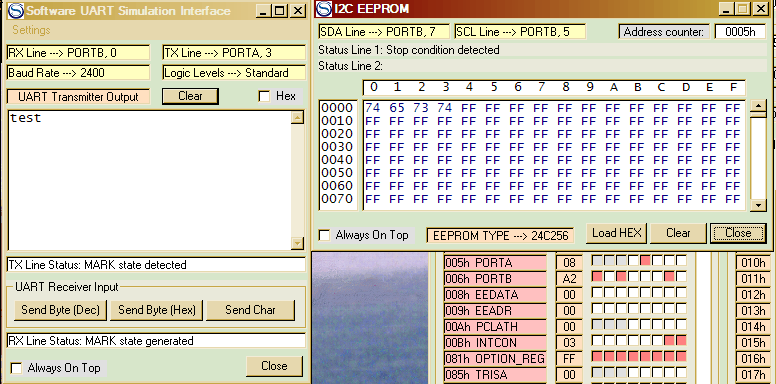
Task: Click the Send Byte (Hex) button
Action: point(157,310)
